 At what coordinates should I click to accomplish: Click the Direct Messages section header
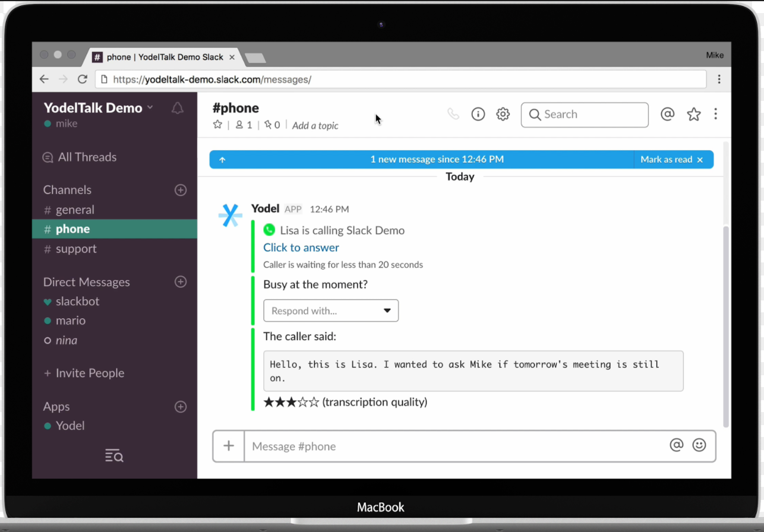86,282
